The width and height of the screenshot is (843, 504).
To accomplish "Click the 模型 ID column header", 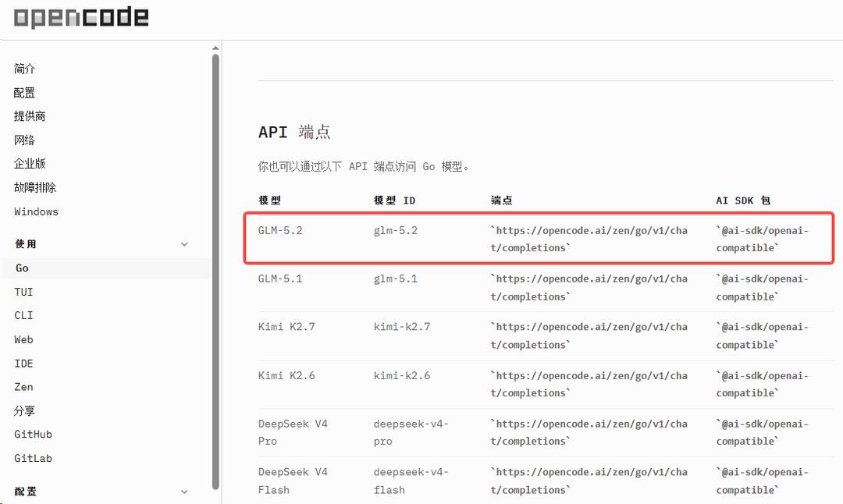I will click(x=395, y=201).
